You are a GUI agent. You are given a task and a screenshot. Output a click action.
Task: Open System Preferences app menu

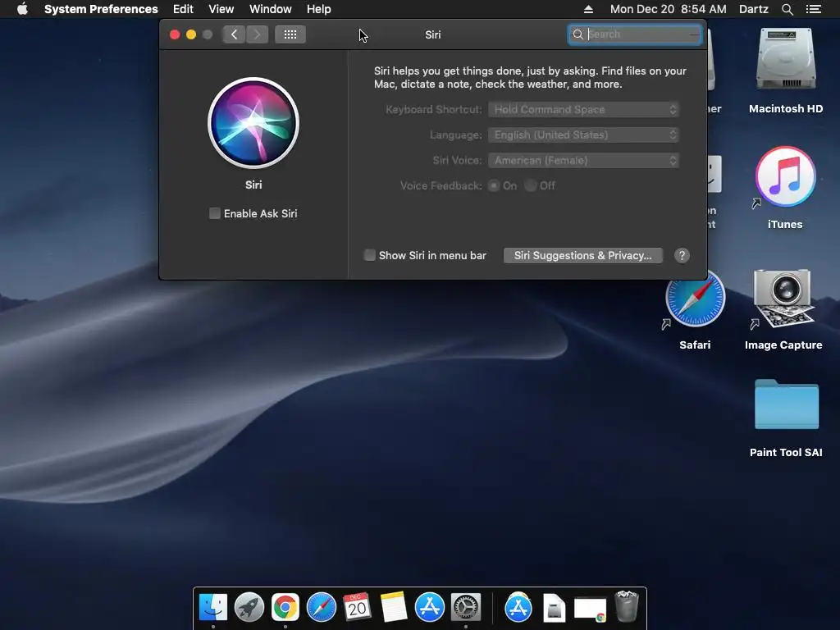[101, 9]
